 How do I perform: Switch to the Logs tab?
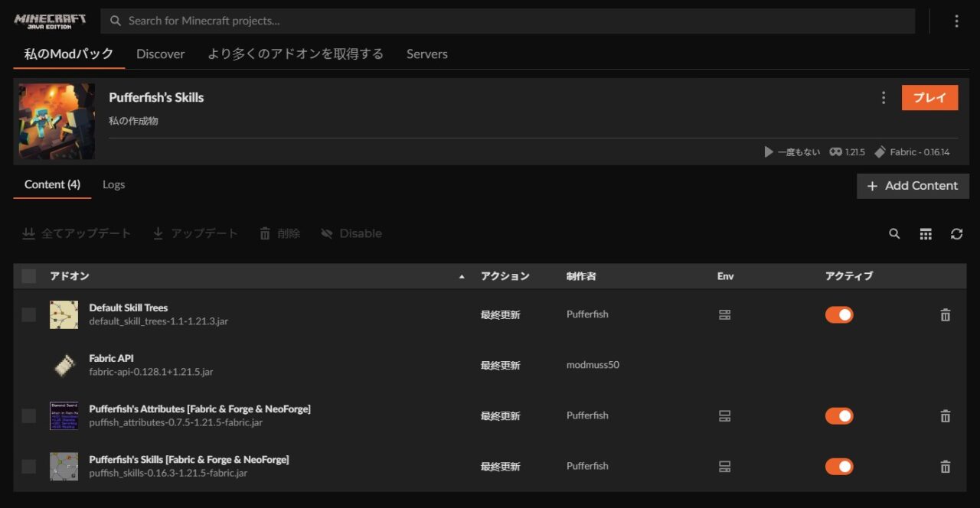(113, 184)
